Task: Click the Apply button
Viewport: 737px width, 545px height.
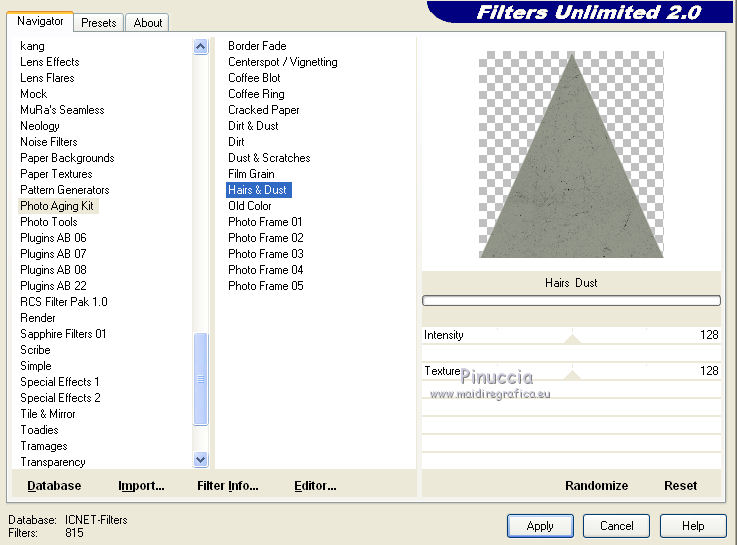Action: click(540, 526)
